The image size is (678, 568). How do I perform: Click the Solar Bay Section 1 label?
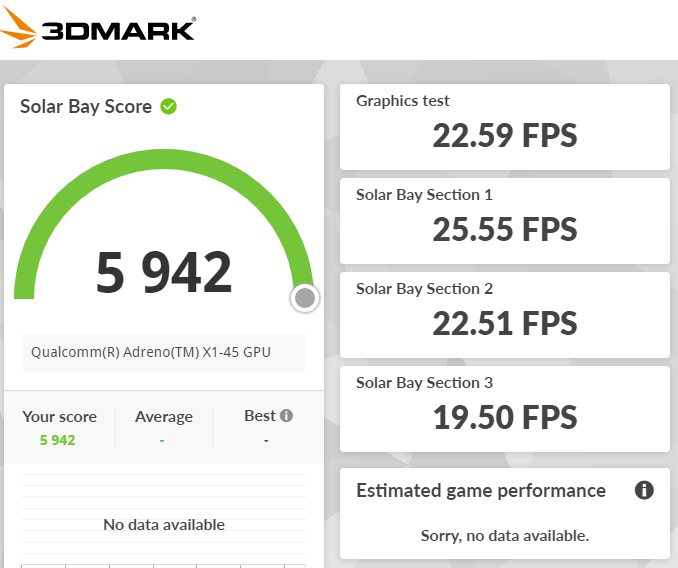[424, 195]
